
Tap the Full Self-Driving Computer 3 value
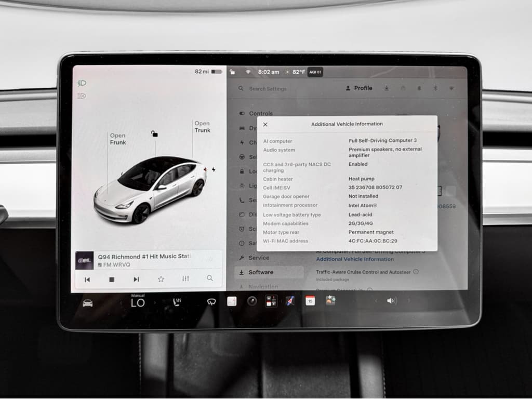pos(382,140)
